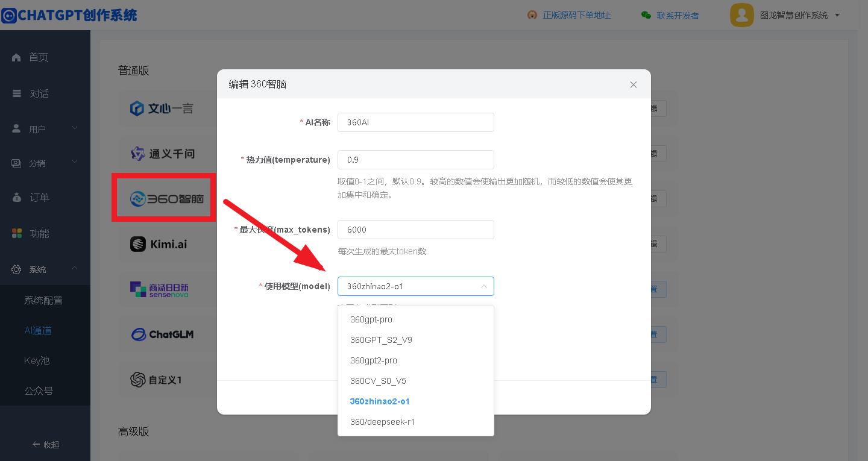Viewport: 868px width, 461px height.
Task: Click the hint text 每次生成的最大token数
Action: coord(382,251)
